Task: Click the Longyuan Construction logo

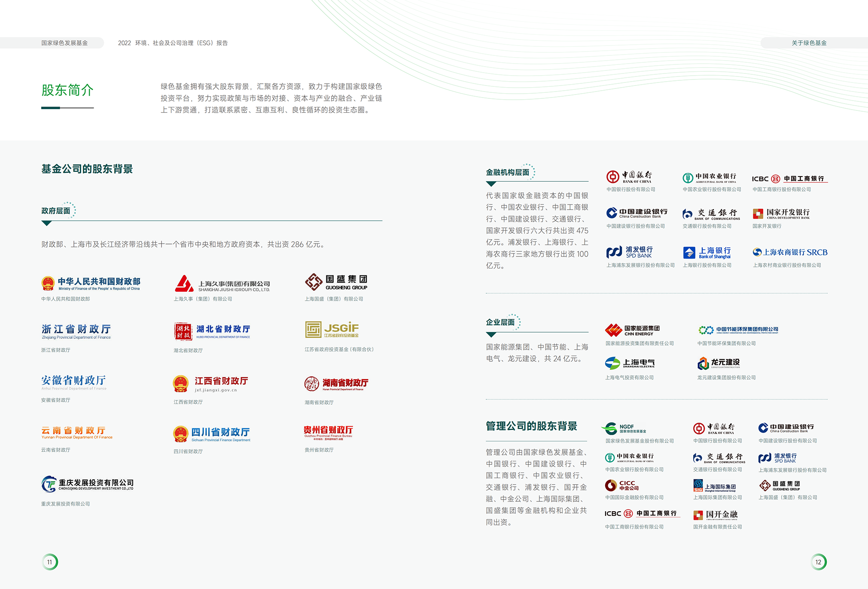Action: click(719, 363)
